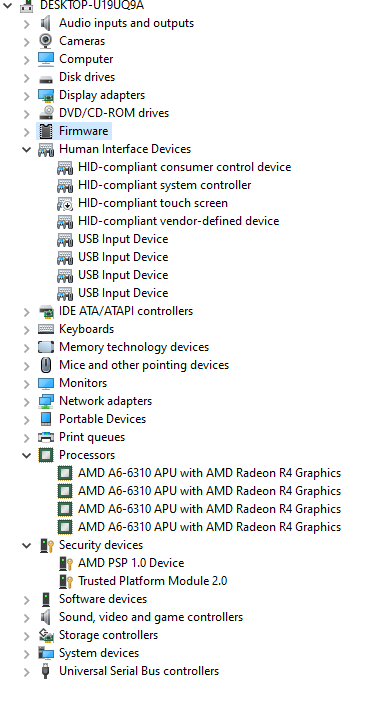Click the IDE ATA/ATAPI controllers icon
The height and width of the screenshot is (709, 365).
[46, 311]
